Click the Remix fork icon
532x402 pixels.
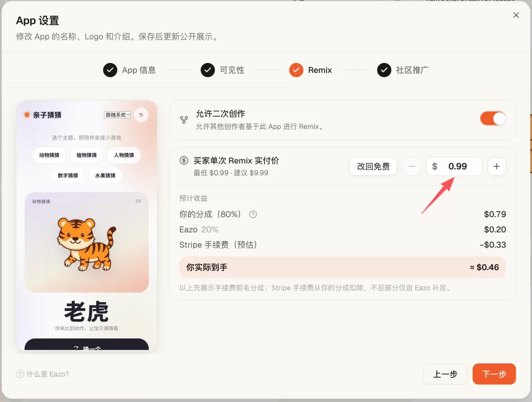pos(184,120)
